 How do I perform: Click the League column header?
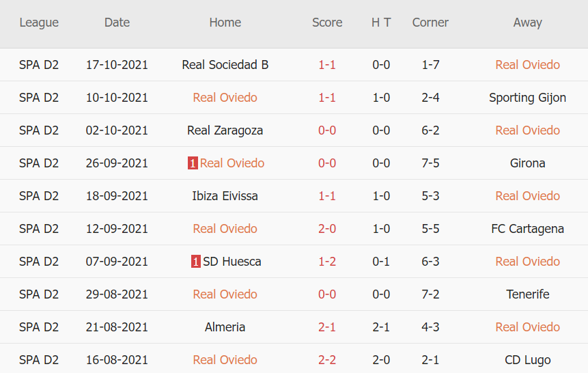pos(39,23)
